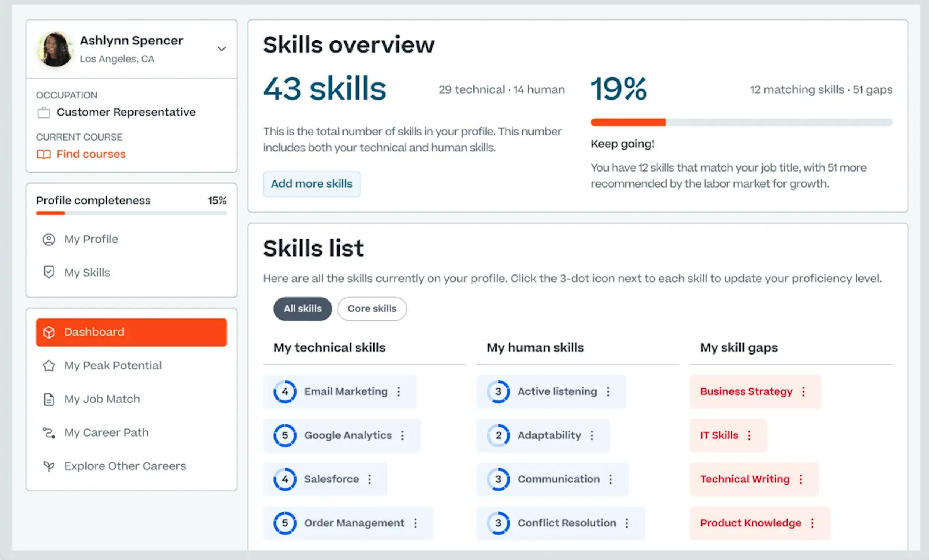Click Ashlynn Spencer's profile photo
The width and height of the screenshot is (929, 560).
pyautogui.click(x=56, y=49)
